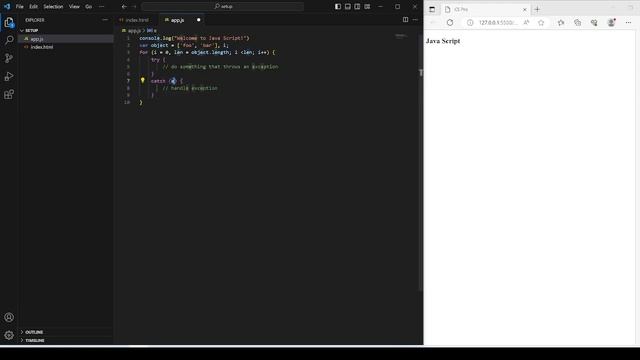Image resolution: width=640 pixels, height=360 pixels.
Task: Open Explorer views and more actions
Action: click(105, 20)
